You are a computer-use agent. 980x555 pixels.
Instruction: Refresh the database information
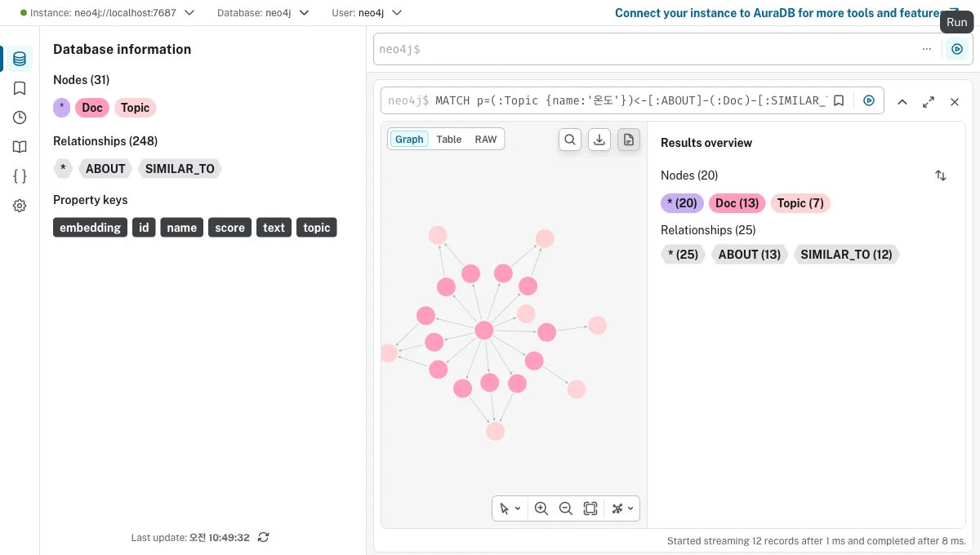click(263, 537)
